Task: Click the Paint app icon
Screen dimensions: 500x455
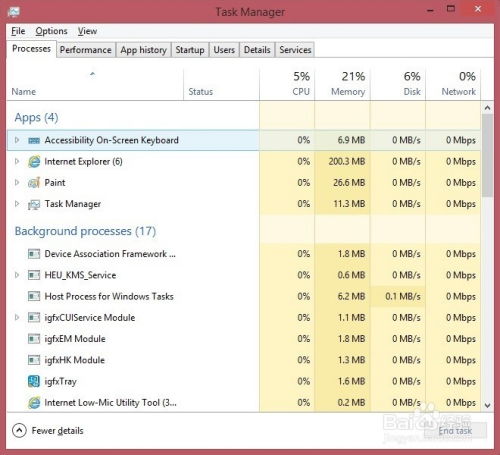Action: point(34,183)
